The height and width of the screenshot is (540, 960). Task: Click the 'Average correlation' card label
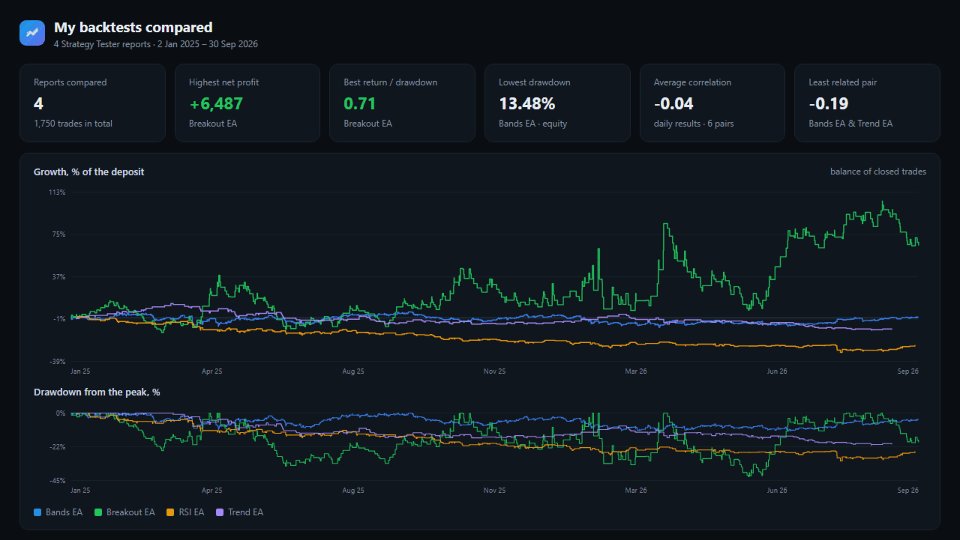[692, 83]
